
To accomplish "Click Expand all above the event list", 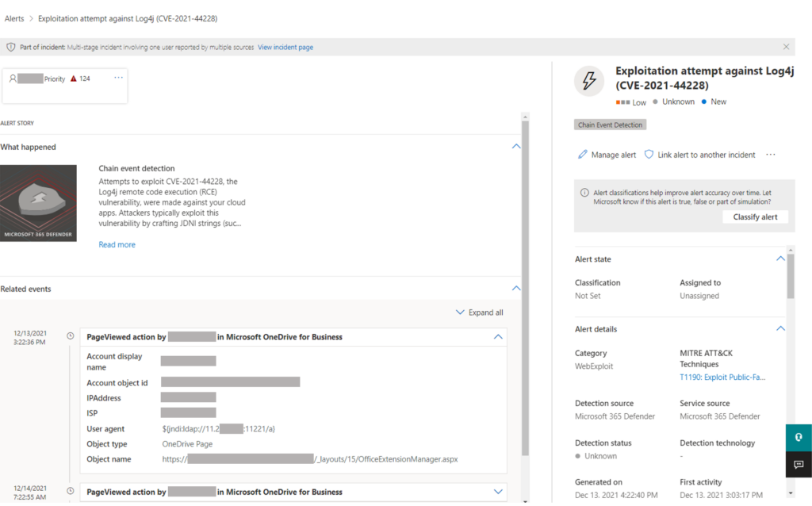I will pos(479,312).
